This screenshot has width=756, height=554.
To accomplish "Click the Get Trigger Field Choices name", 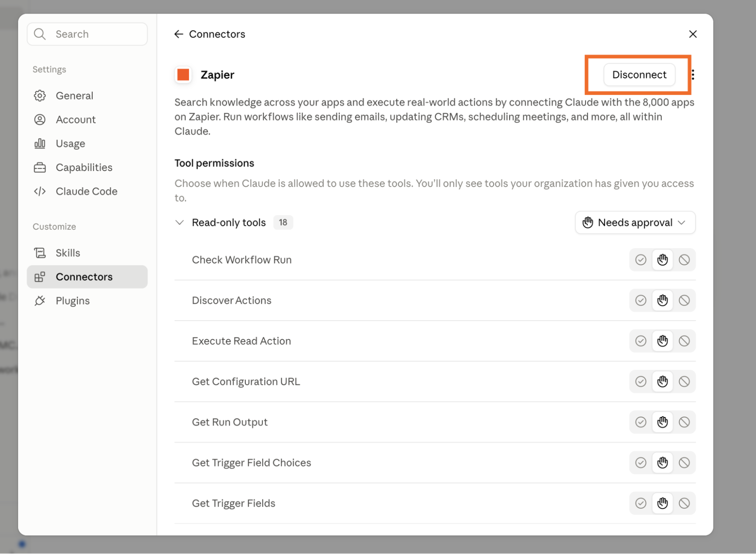I will tap(251, 462).
